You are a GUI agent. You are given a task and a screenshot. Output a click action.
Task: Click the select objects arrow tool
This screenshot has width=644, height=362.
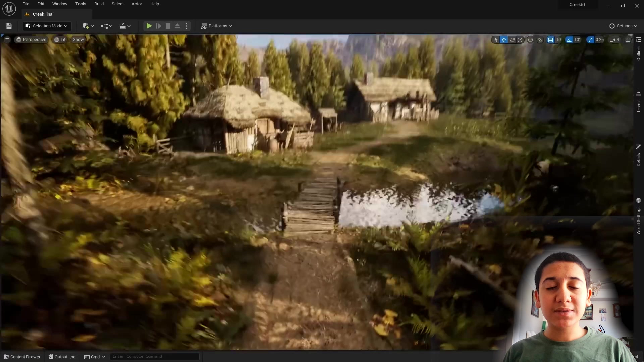[496, 40]
